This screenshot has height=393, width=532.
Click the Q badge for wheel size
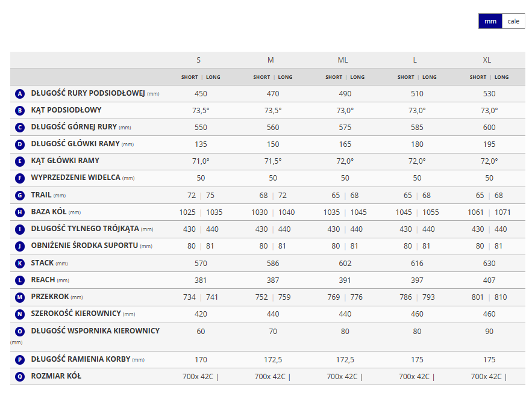point(20,377)
